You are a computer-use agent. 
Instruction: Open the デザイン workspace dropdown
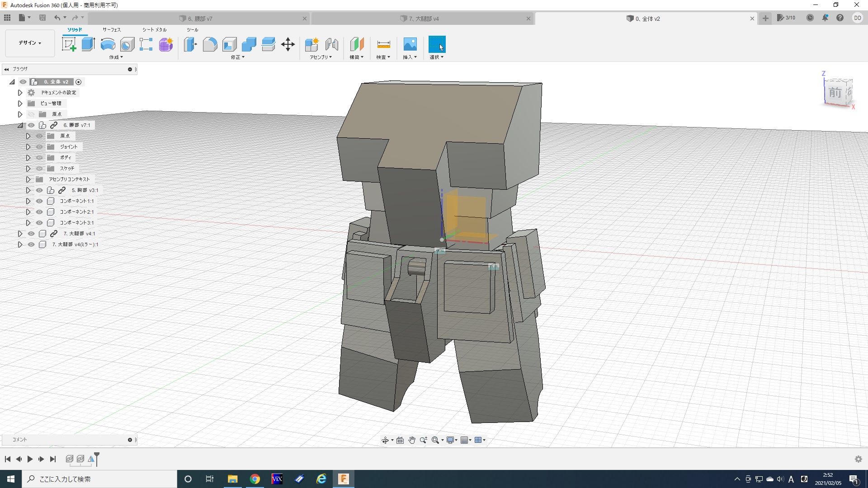pos(30,43)
